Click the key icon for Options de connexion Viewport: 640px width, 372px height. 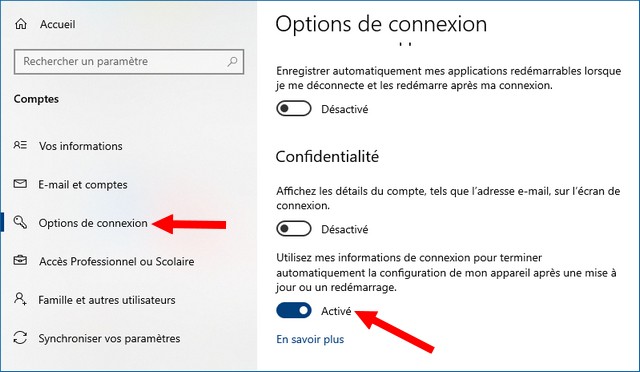tap(20, 222)
